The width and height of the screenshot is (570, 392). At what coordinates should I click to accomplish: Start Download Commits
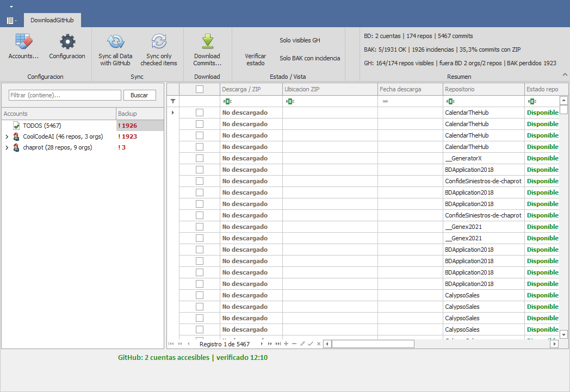click(207, 50)
